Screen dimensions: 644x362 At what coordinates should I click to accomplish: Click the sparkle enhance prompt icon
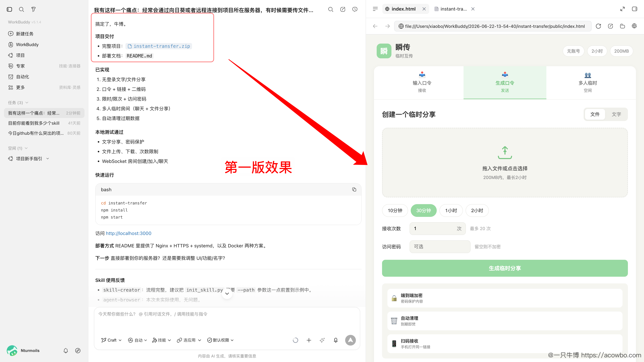point(322,340)
